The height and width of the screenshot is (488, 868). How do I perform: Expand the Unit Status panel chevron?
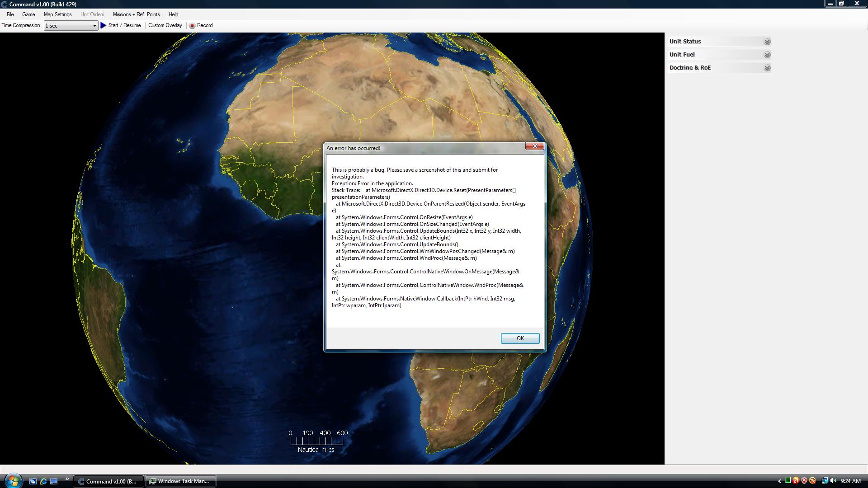tap(767, 42)
